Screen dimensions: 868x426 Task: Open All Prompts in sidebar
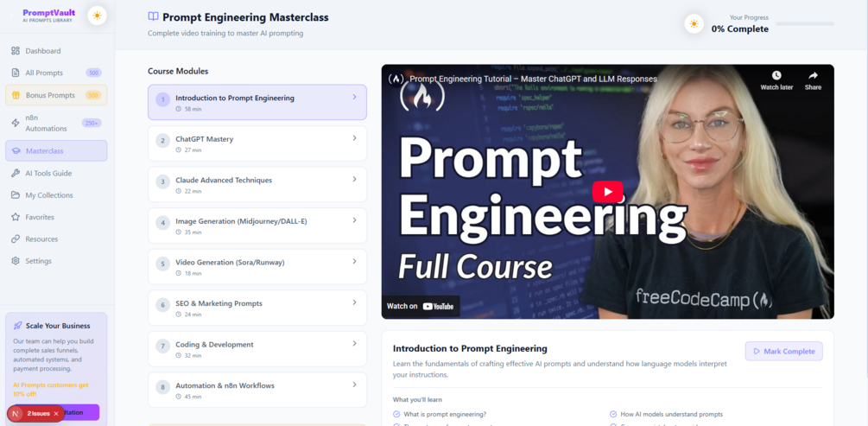(56, 73)
